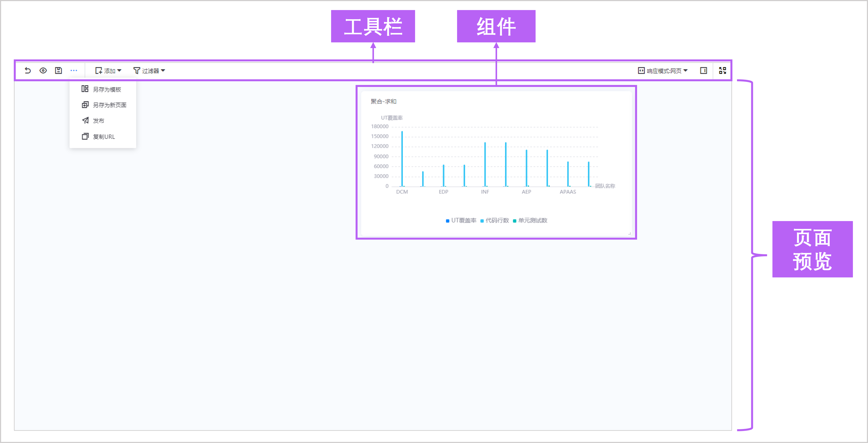Toggle the eye preview icon
The width and height of the screenshot is (868, 443).
43,70
